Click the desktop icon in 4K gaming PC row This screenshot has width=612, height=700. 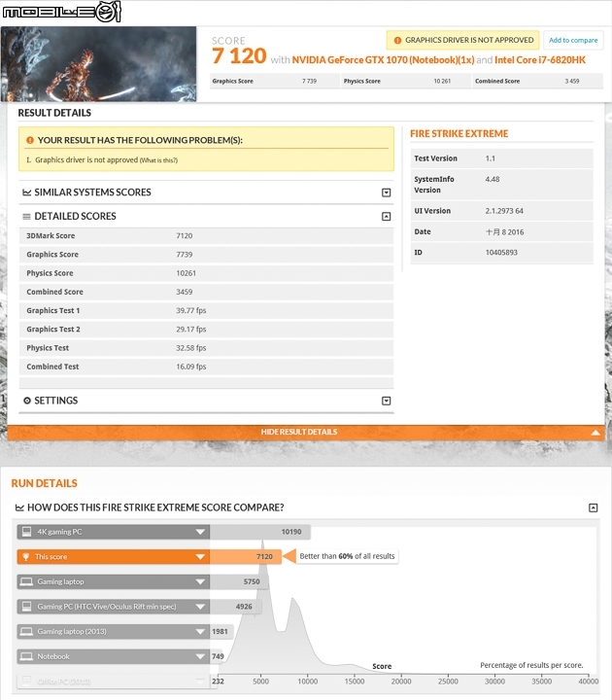click(x=27, y=532)
